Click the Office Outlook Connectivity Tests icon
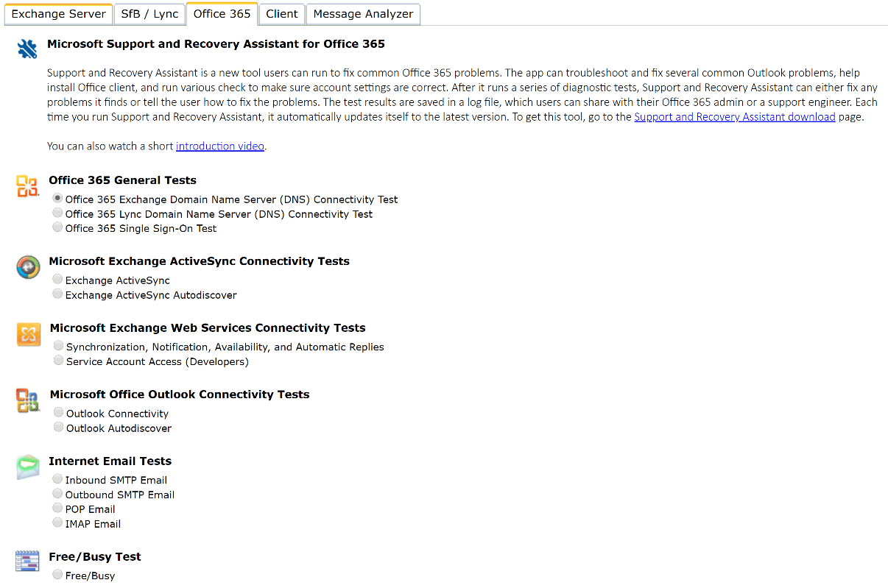The width and height of the screenshot is (888, 588). point(28,401)
